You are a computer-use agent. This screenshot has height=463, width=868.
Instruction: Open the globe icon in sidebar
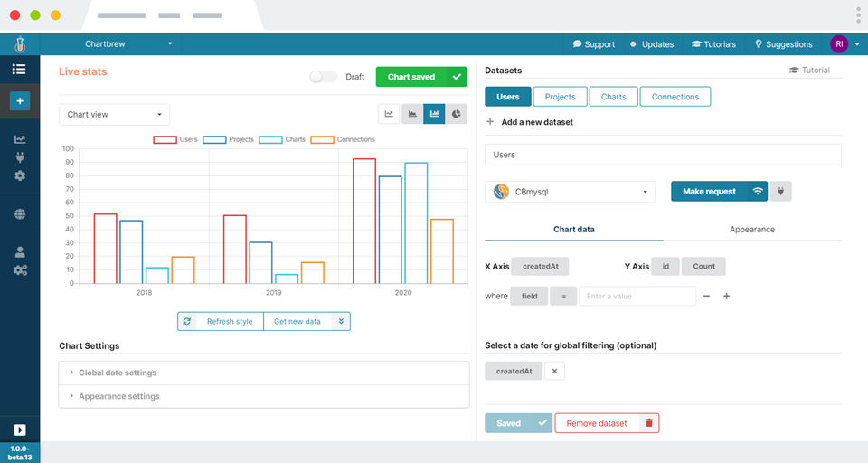20,213
